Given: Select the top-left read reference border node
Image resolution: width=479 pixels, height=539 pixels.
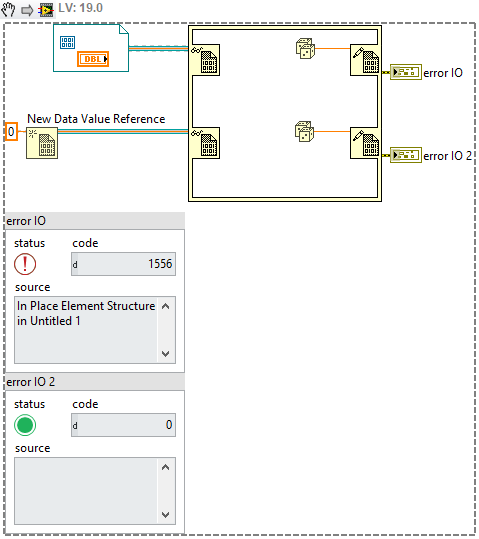Looking at the screenshot, I should pyautogui.click(x=206, y=60).
